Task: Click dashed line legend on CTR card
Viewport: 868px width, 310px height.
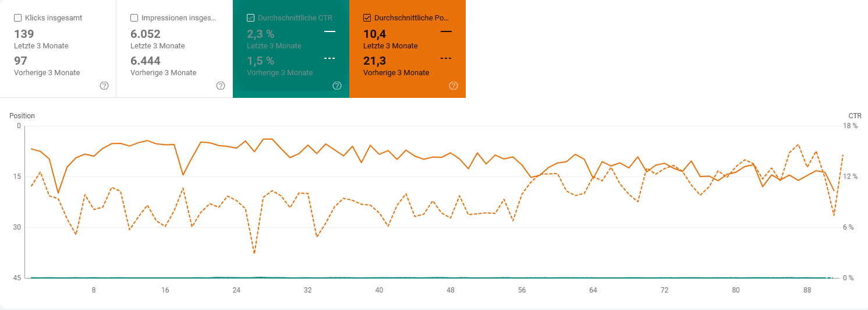Action: coord(330,58)
